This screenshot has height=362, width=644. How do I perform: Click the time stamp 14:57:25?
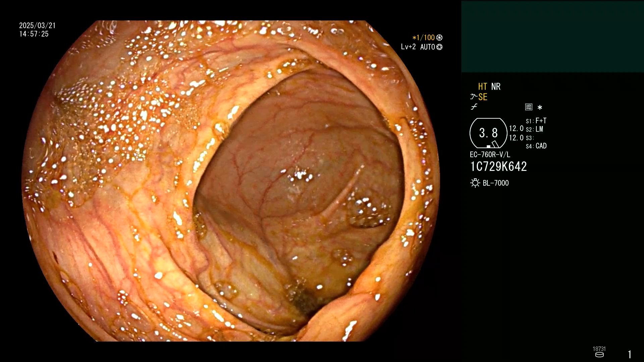tap(34, 34)
